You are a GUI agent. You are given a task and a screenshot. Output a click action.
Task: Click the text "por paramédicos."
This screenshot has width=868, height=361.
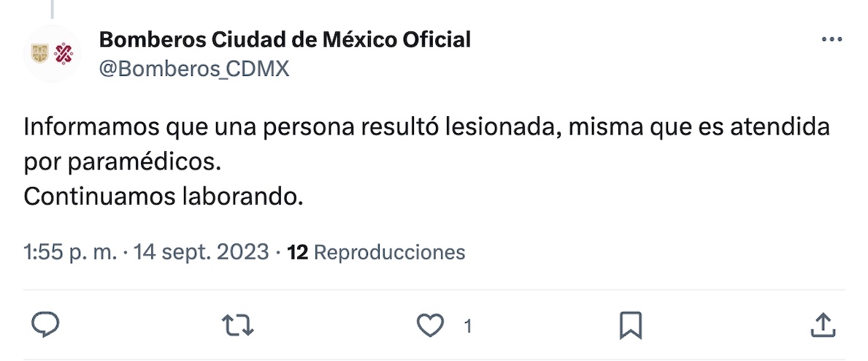[x=122, y=163]
